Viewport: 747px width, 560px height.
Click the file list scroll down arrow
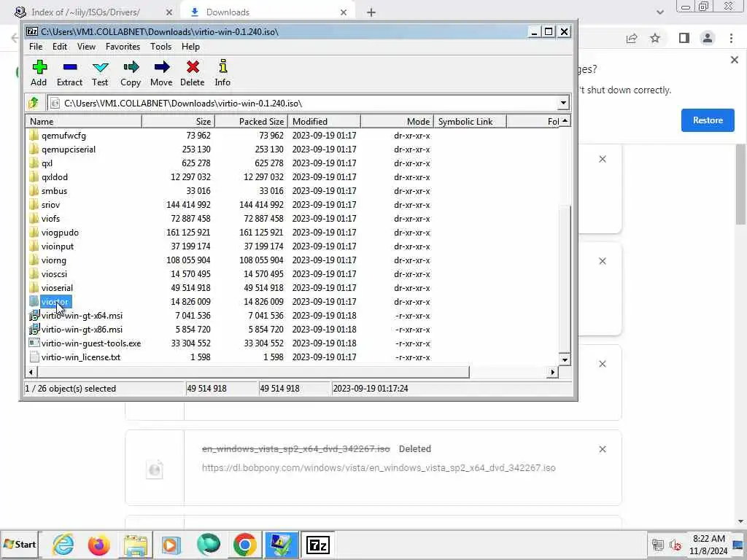(565, 360)
